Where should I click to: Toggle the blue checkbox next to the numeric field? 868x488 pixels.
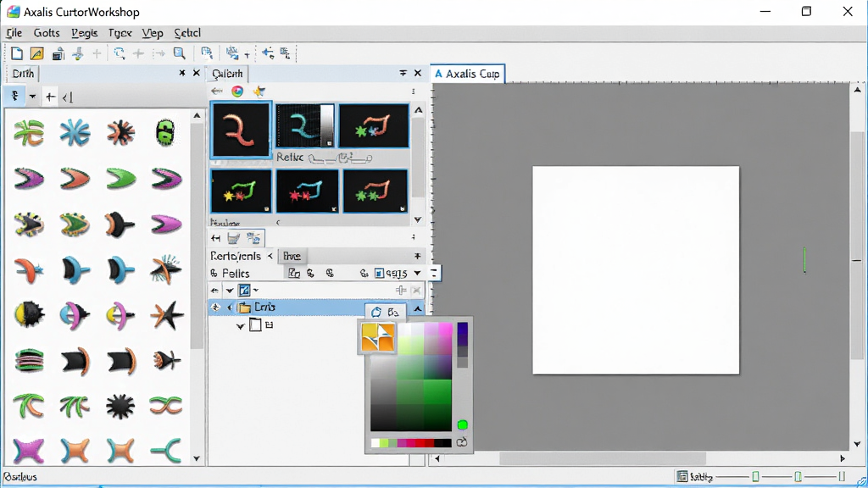[x=379, y=274]
